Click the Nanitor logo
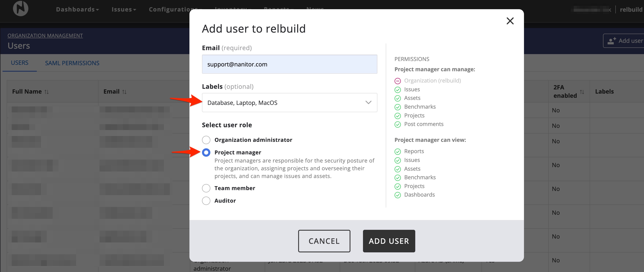644x272 pixels. (x=20, y=9)
